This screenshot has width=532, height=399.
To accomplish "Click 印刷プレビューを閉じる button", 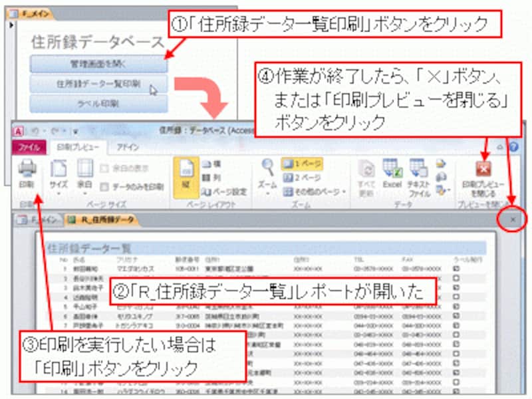I will pyautogui.click(x=483, y=179).
